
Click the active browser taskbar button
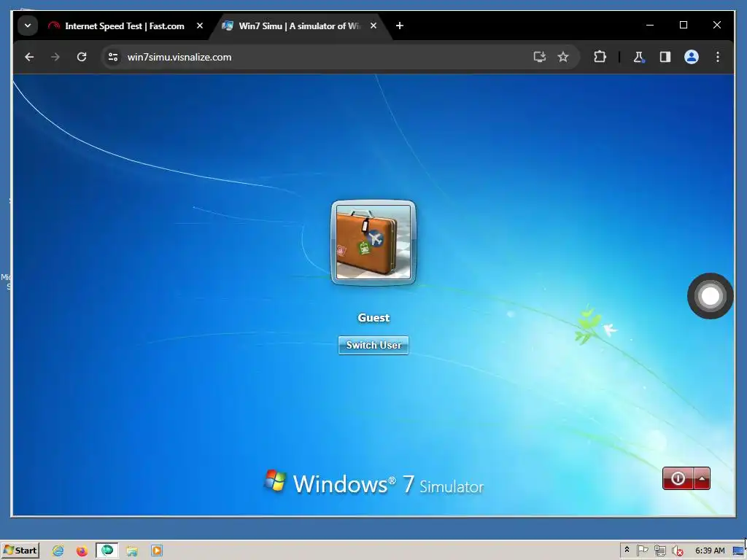coord(107,551)
